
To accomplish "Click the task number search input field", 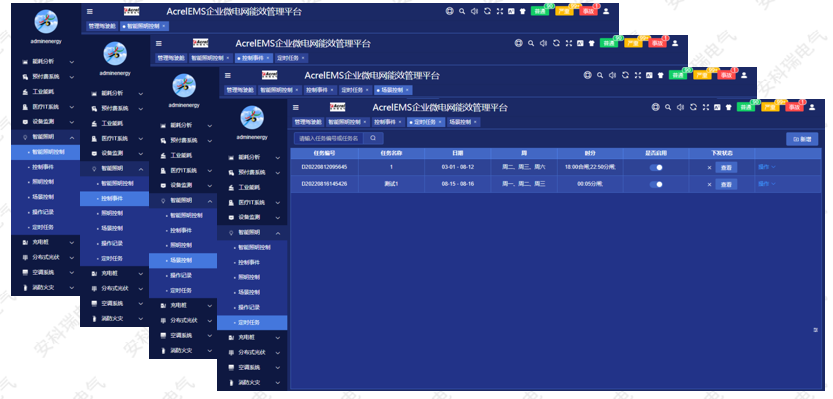I will point(329,138).
